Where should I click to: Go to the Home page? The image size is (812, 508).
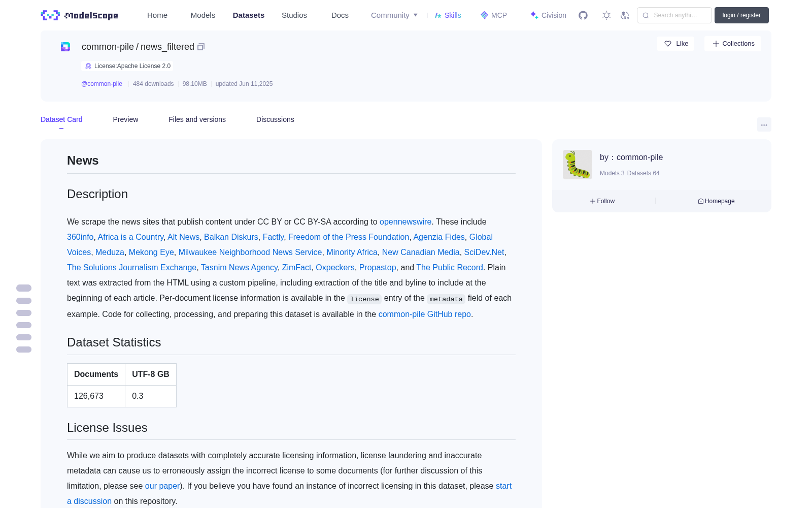(x=157, y=15)
